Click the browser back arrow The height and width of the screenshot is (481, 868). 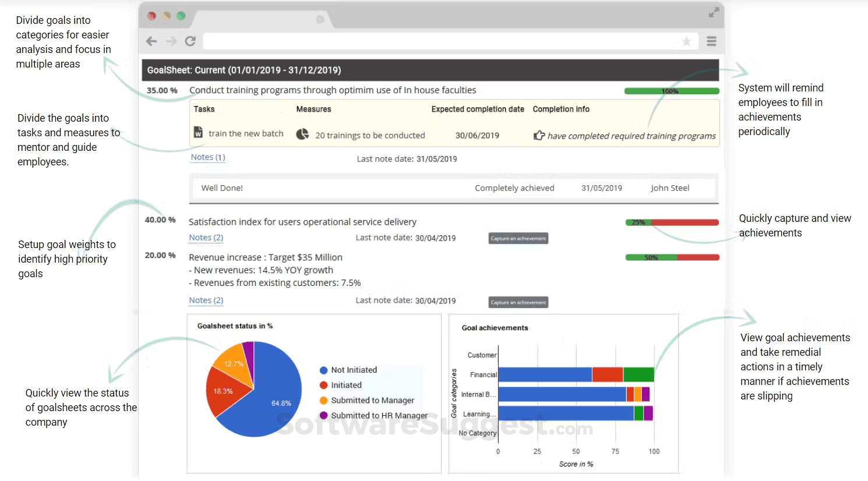(x=151, y=41)
